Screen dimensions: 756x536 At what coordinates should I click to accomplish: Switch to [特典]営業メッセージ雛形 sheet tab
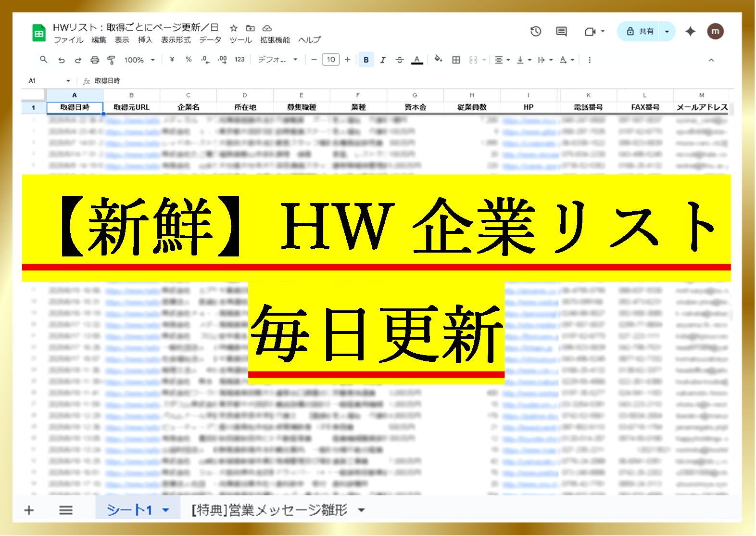click(x=269, y=510)
